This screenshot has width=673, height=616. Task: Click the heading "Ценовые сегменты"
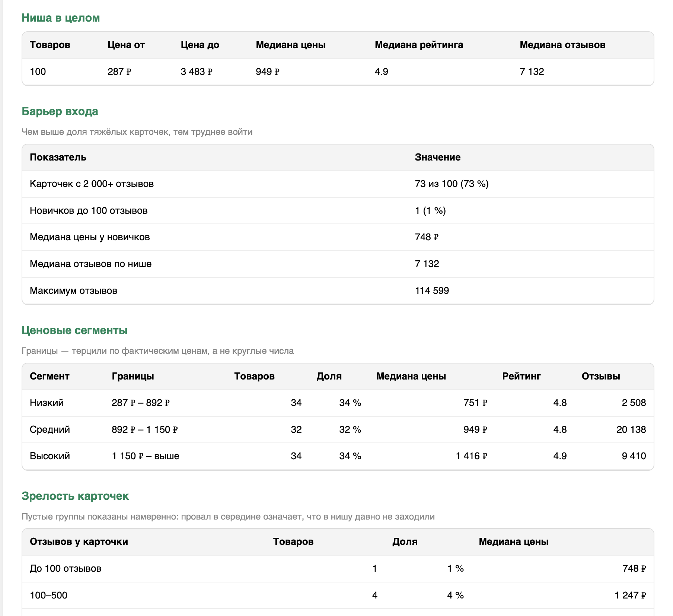pyautogui.click(x=74, y=330)
